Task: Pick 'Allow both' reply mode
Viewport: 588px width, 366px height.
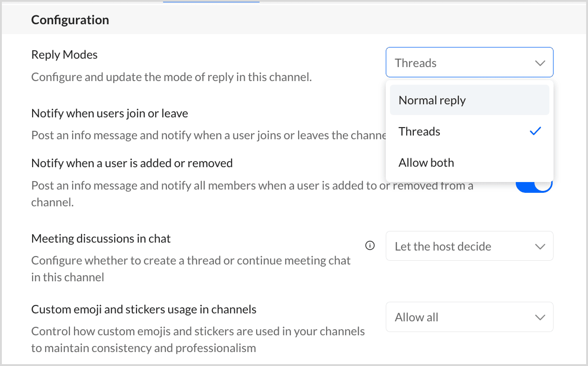Action: tap(426, 163)
